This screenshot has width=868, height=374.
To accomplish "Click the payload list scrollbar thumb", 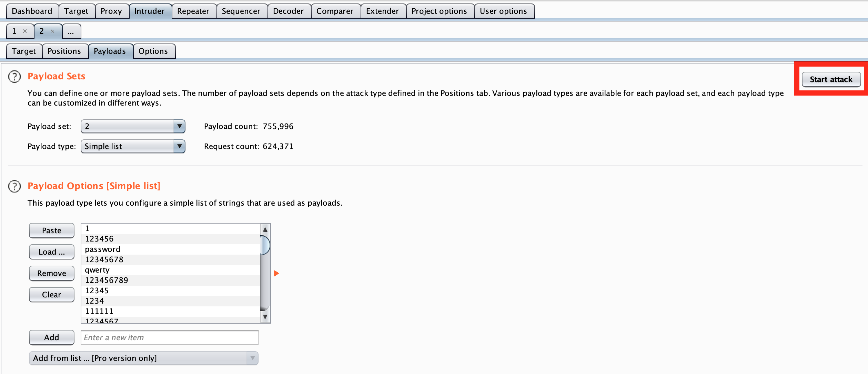I will point(265,245).
